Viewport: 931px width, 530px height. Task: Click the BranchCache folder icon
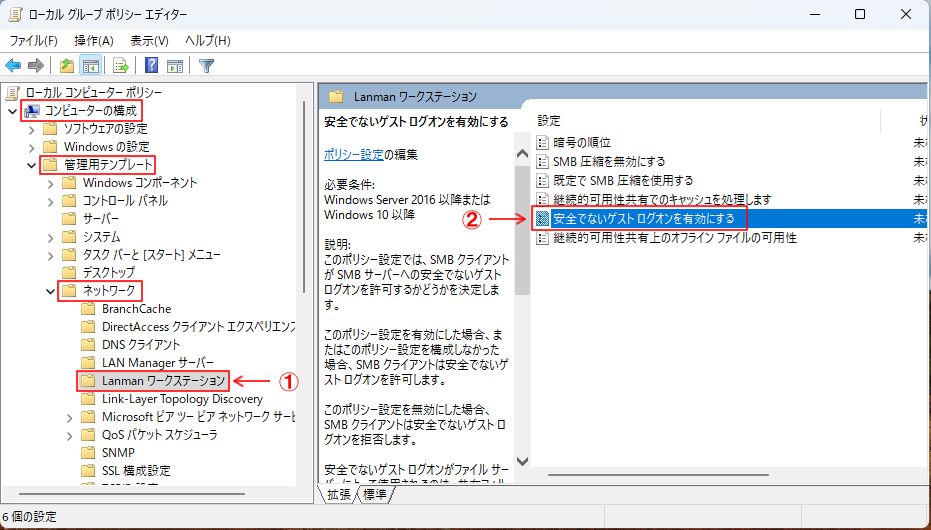click(x=88, y=309)
